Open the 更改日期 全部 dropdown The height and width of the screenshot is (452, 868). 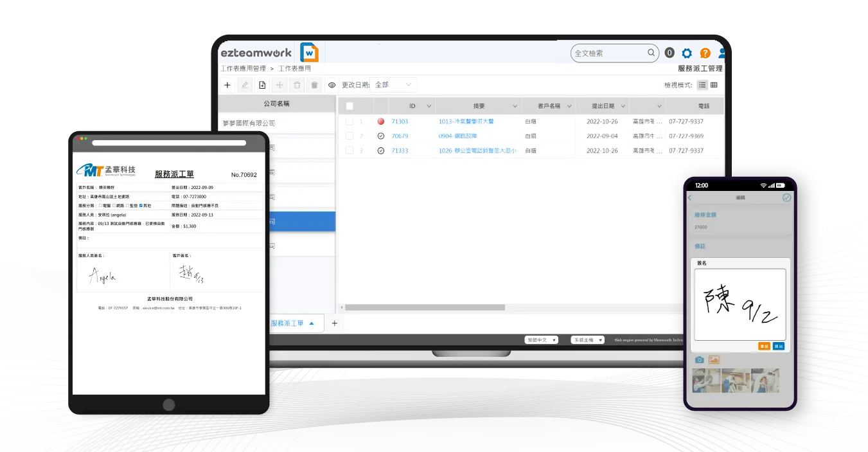393,85
